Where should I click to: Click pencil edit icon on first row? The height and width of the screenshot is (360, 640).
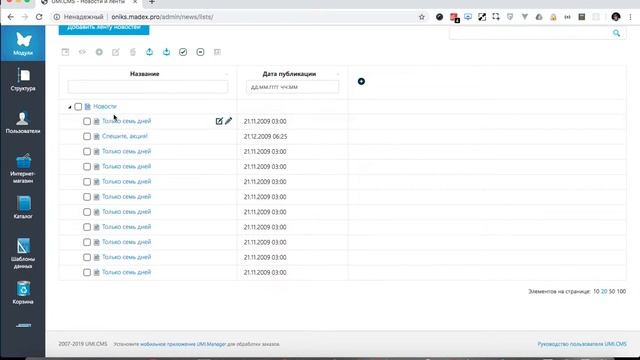tap(229, 121)
